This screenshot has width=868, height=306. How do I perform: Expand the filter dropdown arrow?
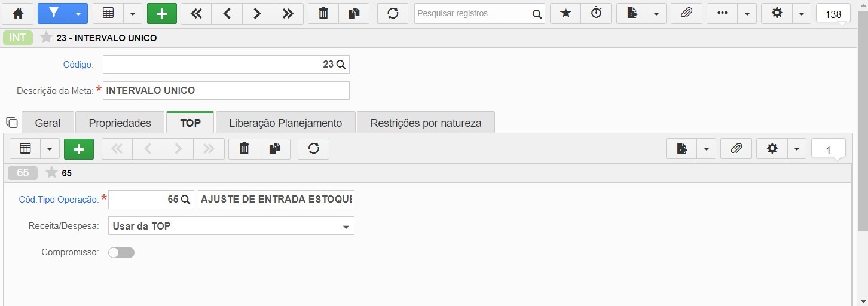(x=78, y=13)
